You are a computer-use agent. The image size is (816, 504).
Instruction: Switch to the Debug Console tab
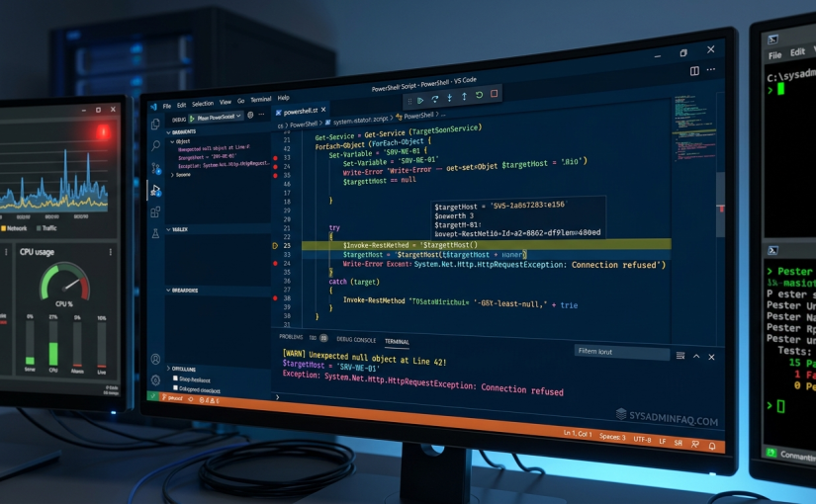(356, 340)
